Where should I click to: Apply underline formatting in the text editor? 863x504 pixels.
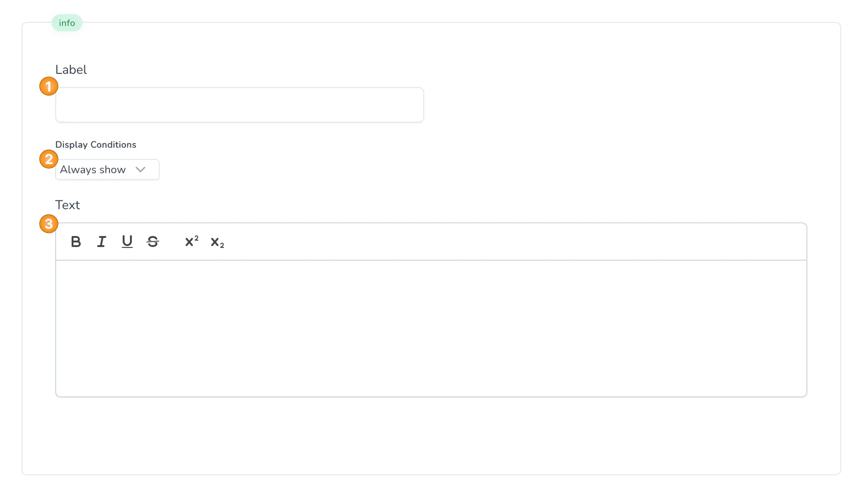tap(127, 242)
